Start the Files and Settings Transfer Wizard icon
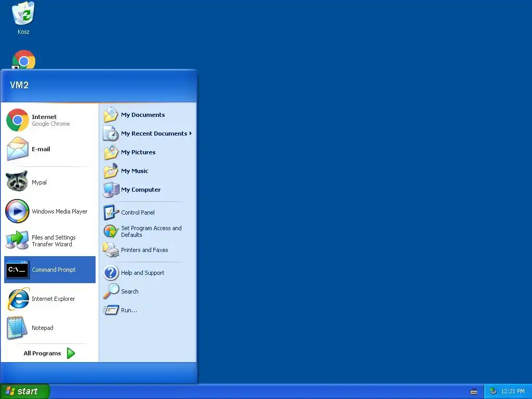 [17, 240]
